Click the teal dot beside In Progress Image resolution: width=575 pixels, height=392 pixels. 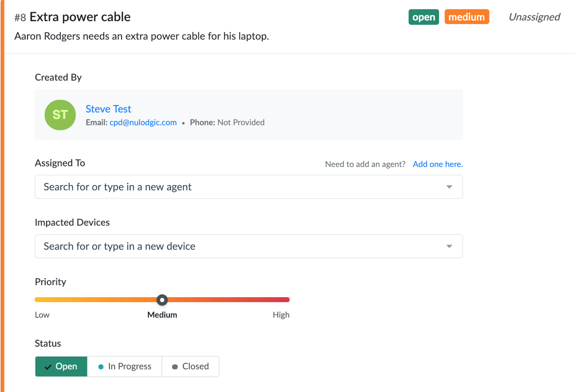click(x=101, y=367)
